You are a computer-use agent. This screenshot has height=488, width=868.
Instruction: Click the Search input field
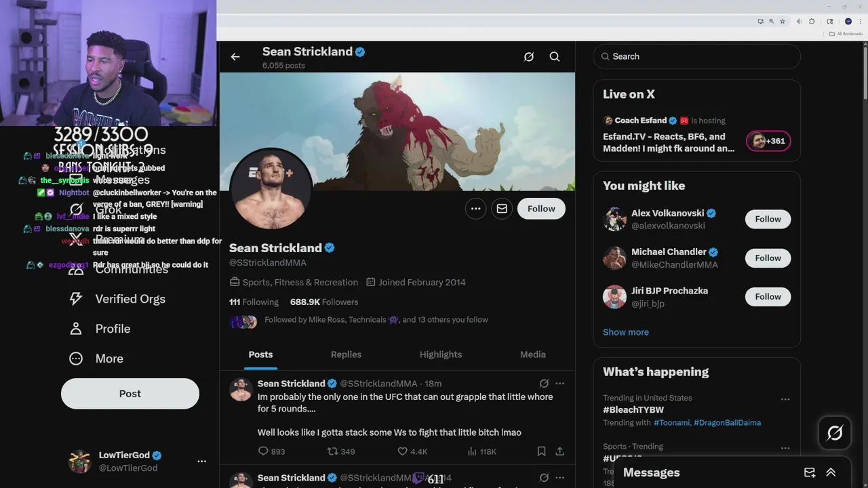(697, 57)
